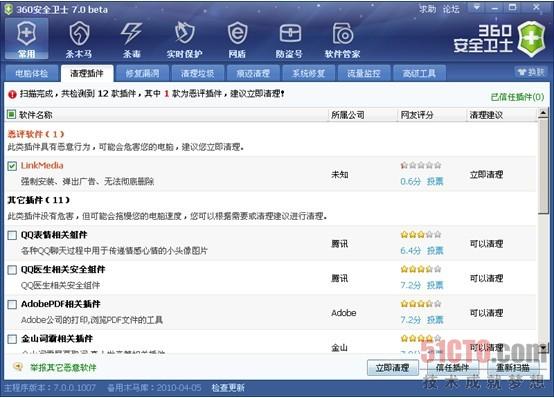This screenshot has height=398, width=554.
Task: Open the 网盾 web shield icon
Action: click(237, 39)
